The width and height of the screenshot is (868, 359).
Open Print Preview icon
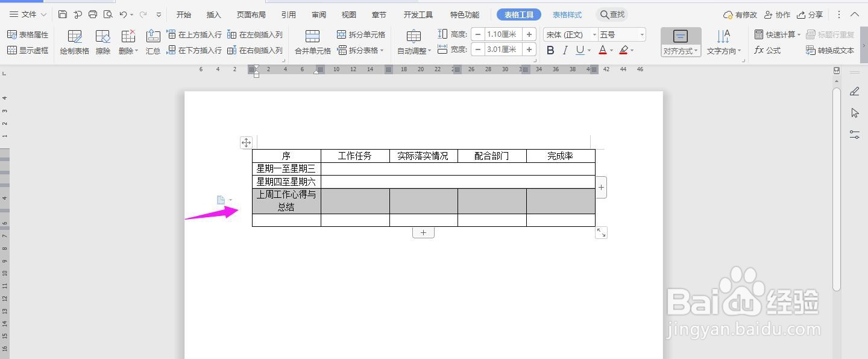[x=108, y=14]
